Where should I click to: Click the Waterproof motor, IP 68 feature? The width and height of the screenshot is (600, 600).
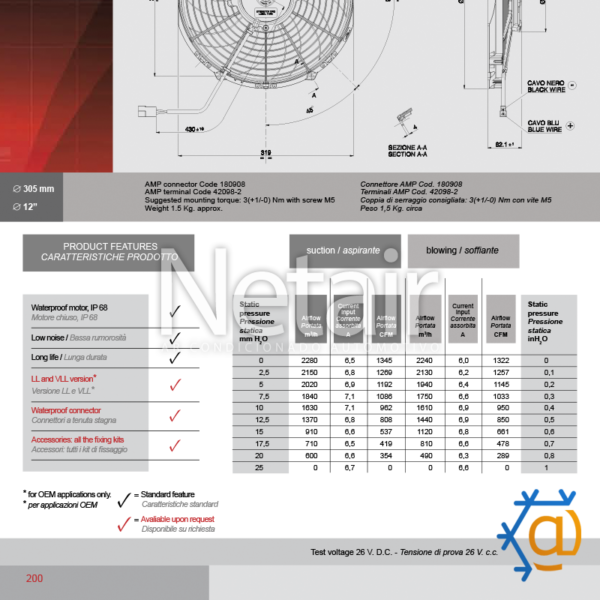[85, 312]
